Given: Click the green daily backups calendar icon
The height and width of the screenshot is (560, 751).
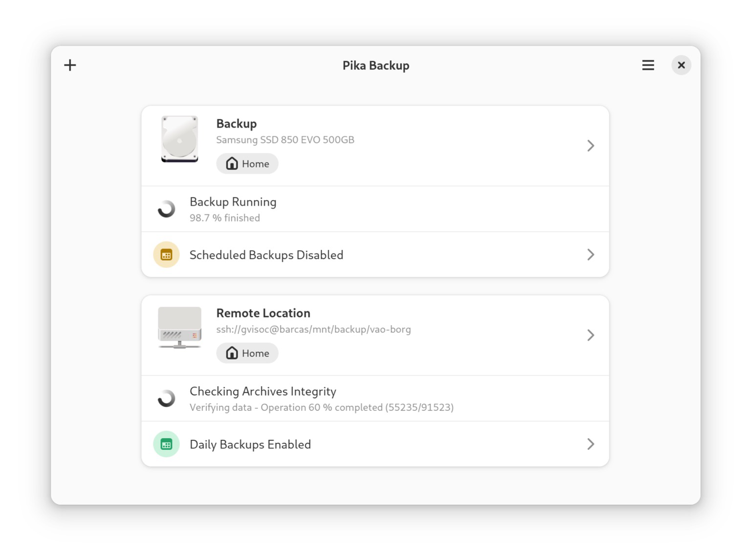Looking at the screenshot, I should point(166,444).
